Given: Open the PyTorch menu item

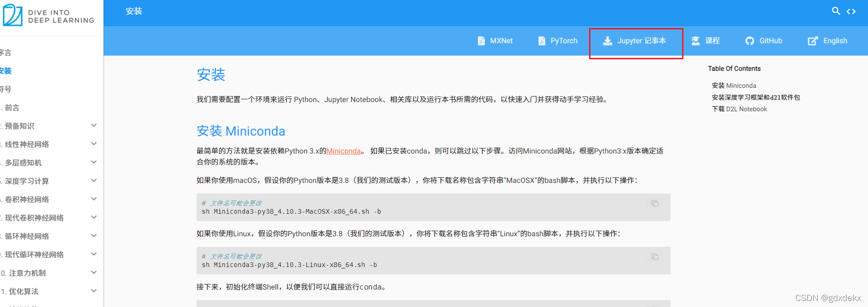Looking at the screenshot, I should [x=558, y=41].
